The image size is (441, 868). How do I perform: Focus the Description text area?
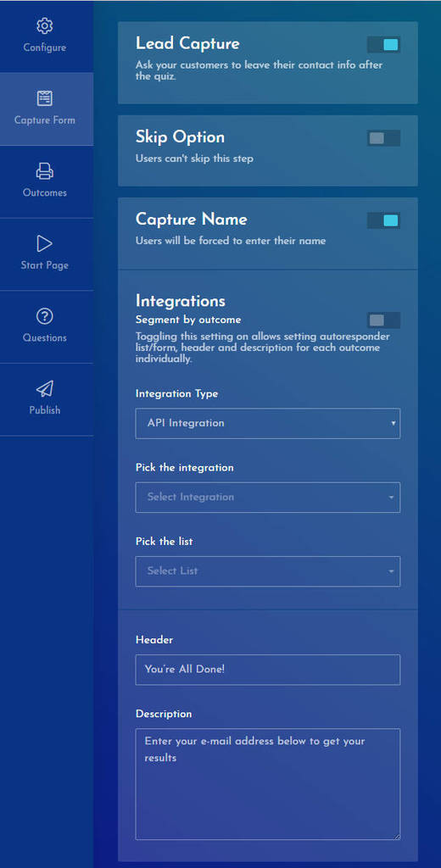[268, 784]
